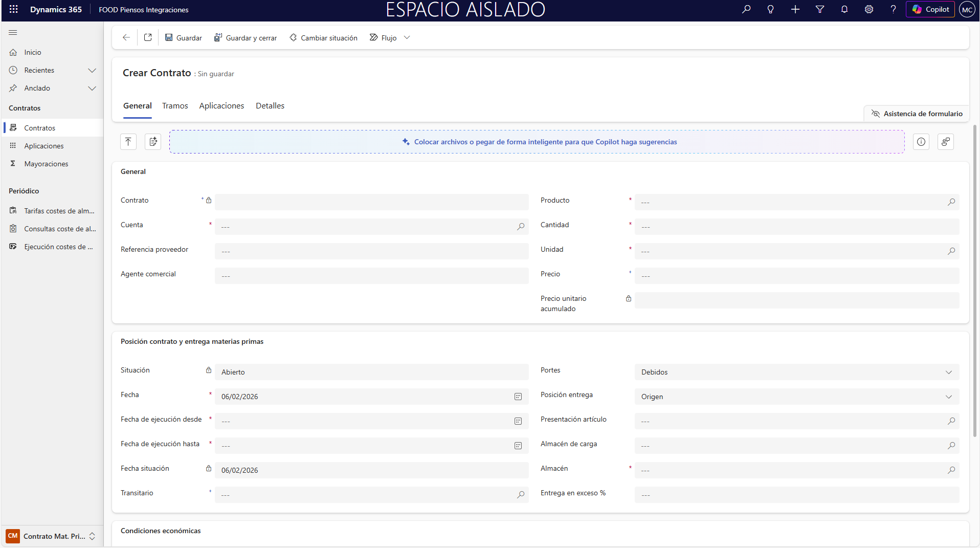The image size is (980, 548).
Task: Switch to the Tramos tab
Action: point(175,106)
